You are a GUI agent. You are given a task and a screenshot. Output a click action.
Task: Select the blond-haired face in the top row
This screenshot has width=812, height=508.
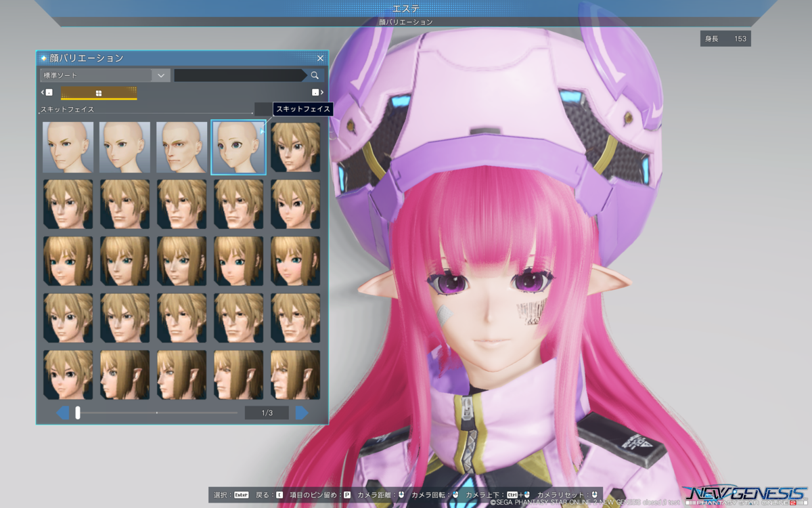tap(296, 147)
